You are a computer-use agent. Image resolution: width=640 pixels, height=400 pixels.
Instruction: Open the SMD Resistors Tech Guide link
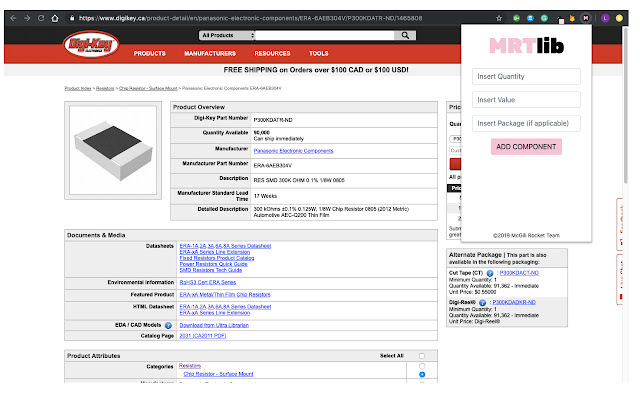[x=211, y=270]
